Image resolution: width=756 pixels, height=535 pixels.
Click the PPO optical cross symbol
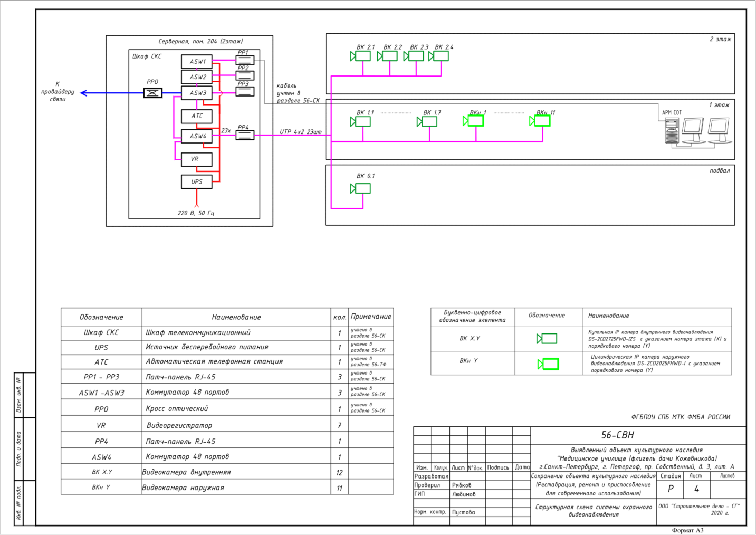click(153, 93)
